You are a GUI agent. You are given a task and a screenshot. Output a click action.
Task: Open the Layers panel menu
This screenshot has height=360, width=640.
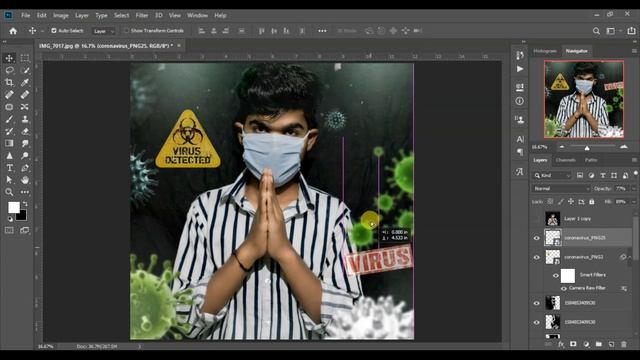(634, 160)
